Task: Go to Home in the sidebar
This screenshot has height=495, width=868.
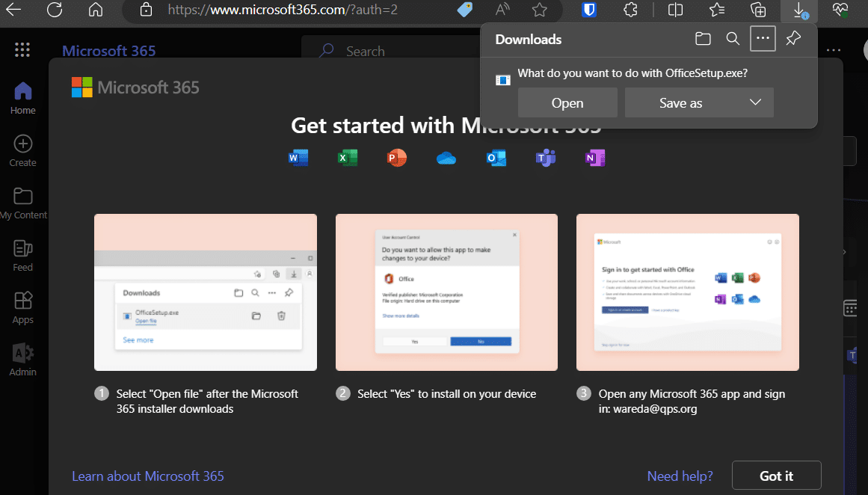Action: point(22,98)
